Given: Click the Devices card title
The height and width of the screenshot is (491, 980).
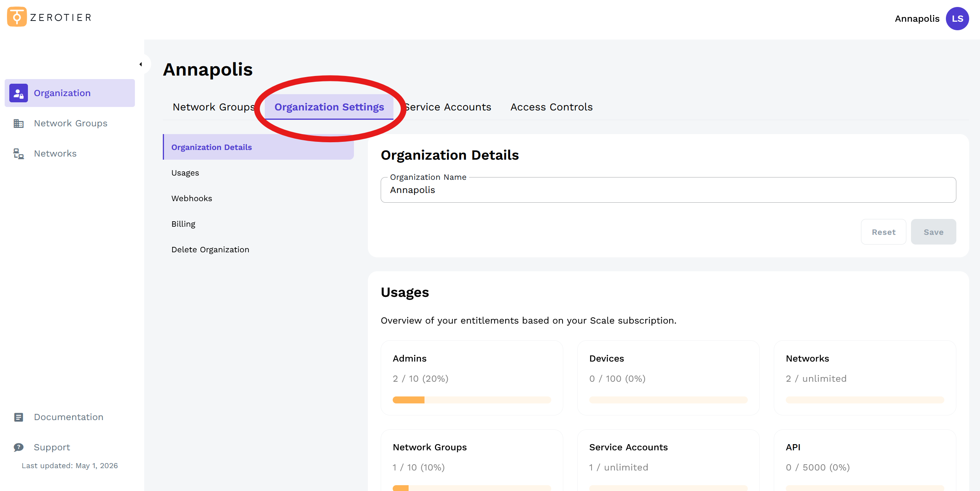Looking at the screenshot, I should pos(606,358).
